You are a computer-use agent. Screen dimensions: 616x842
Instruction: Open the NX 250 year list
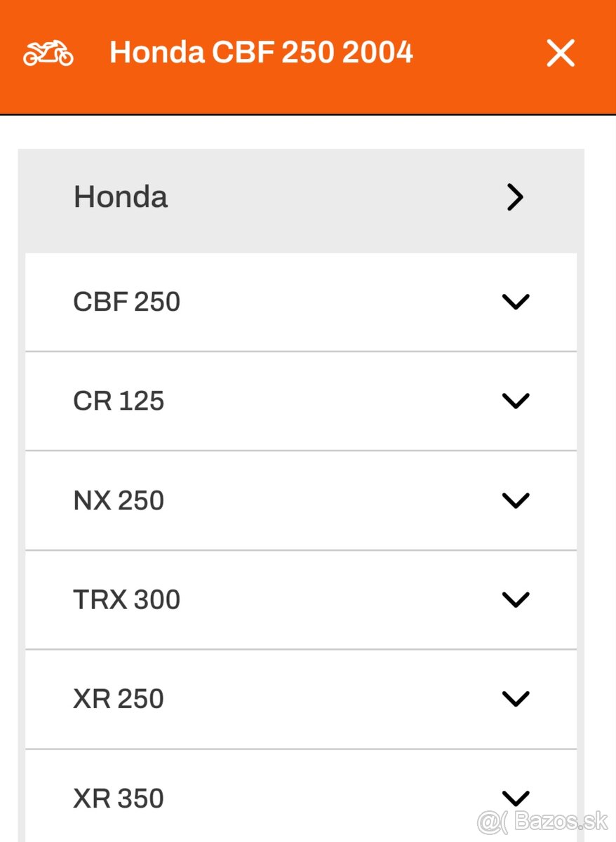302,500
